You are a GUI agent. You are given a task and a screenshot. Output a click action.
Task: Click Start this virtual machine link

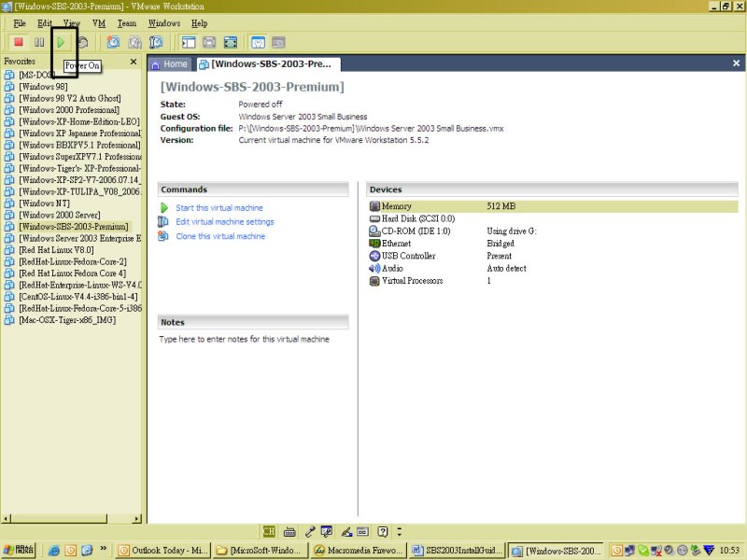point(219,208)
